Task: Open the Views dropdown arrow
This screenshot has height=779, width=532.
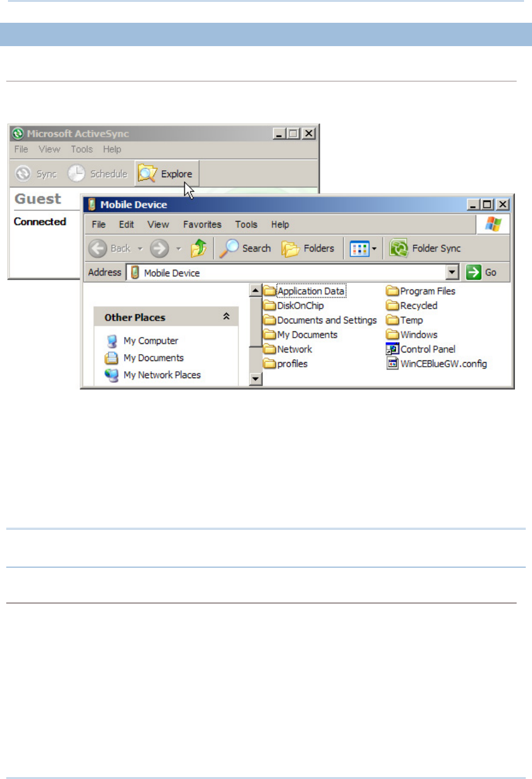Action: coord(374,249)
